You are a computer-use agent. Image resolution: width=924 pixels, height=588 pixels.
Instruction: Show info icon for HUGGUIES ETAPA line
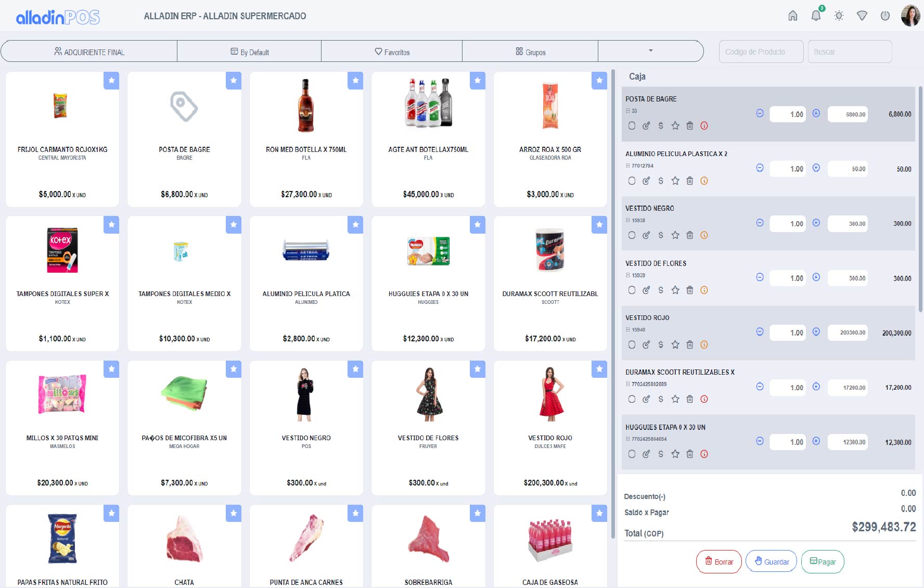point(704,454)
